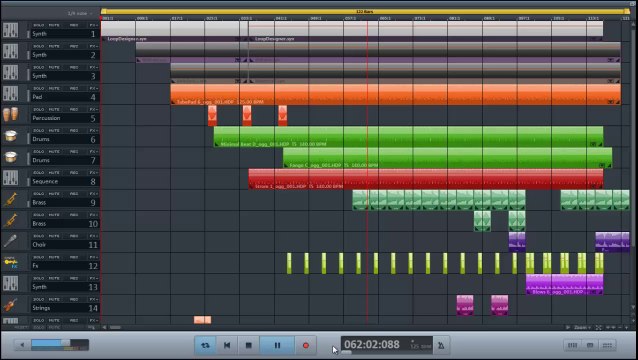Mute Synth track 2
Image resolution: width=638 pixels, height=360 pixels.
pyautogui.click(x=54, y=46)
